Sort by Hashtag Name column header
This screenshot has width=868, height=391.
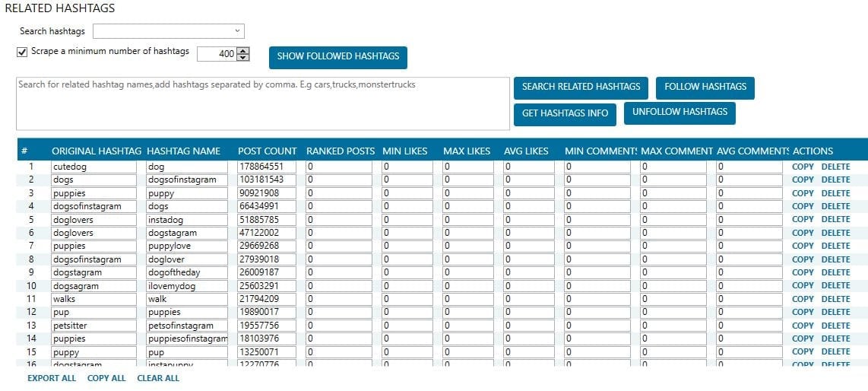pyautogui.click(x=184, y=151)
